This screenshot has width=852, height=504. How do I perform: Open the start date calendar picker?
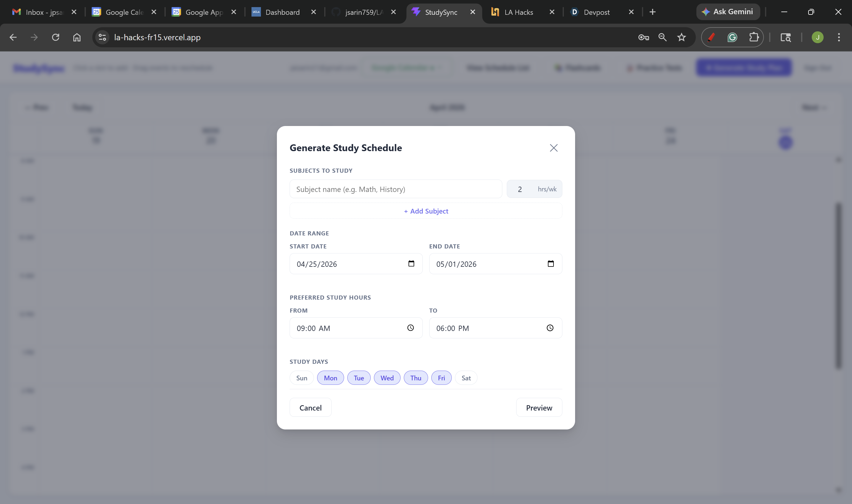tap(411, 264)
